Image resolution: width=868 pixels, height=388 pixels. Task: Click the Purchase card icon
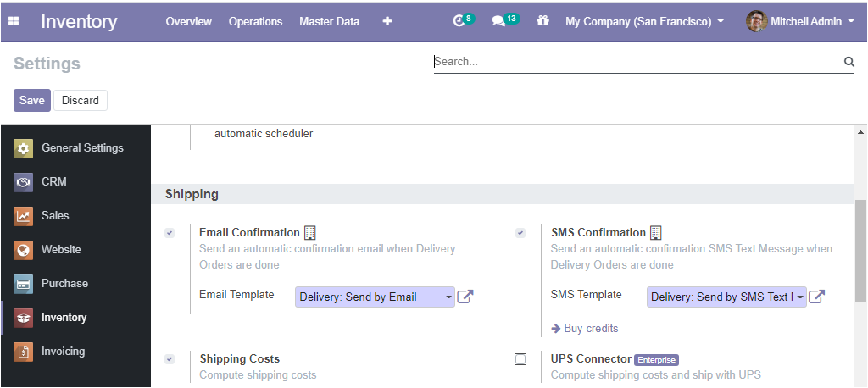pyautogui.click(x=23, y=284)
